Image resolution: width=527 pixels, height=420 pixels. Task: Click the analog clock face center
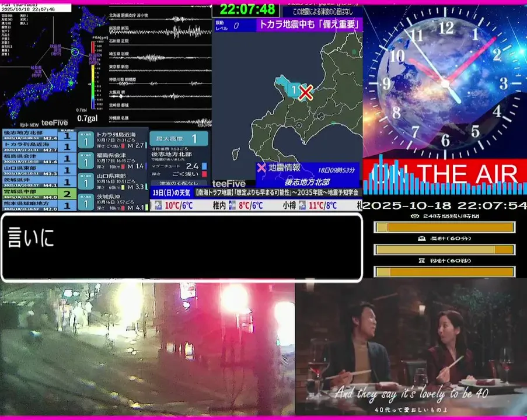tap(445, 83)
